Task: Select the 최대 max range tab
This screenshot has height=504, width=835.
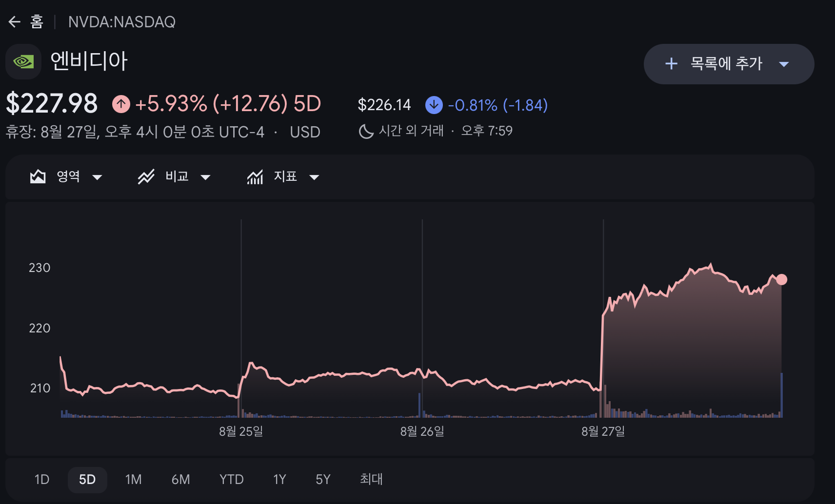Action: (371, 480)
